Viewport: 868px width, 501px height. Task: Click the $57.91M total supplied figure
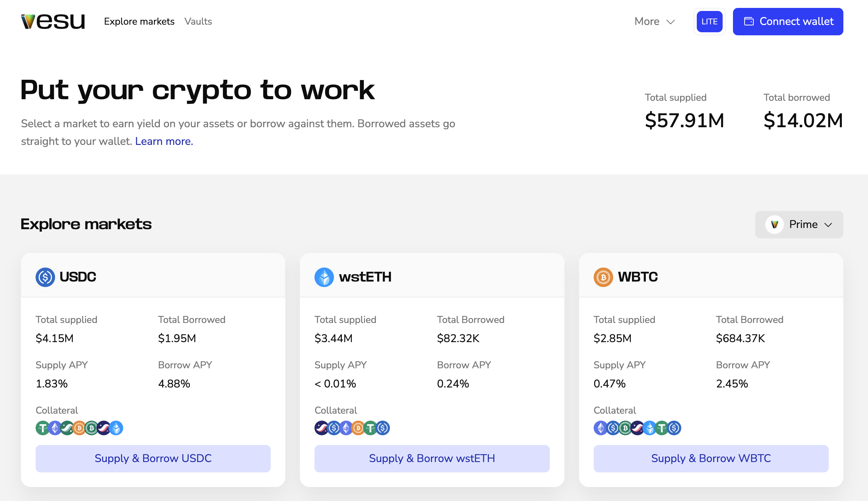[684, 121]
